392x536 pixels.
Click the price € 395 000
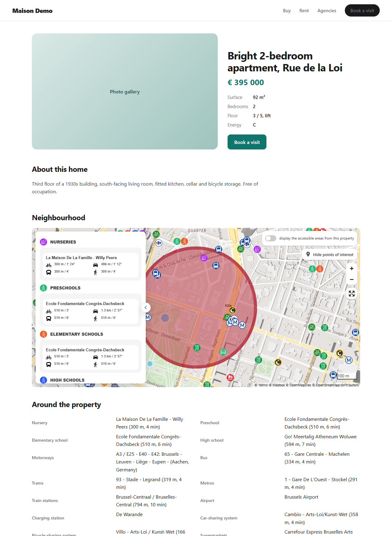(x=246, y=82)
